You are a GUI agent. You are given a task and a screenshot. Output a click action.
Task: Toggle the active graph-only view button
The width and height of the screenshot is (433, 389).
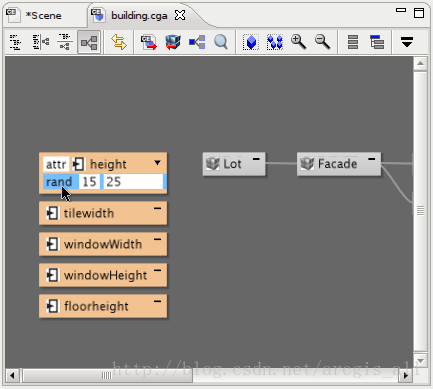pyautogui.click(x=89, y=42)
